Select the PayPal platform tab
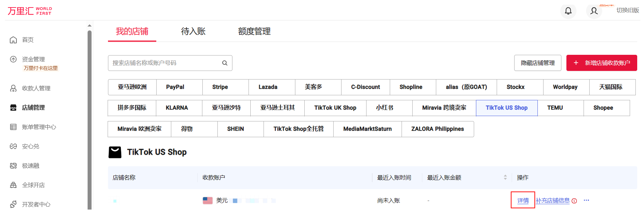Screen dimensions: 644x216 point(180,87)
